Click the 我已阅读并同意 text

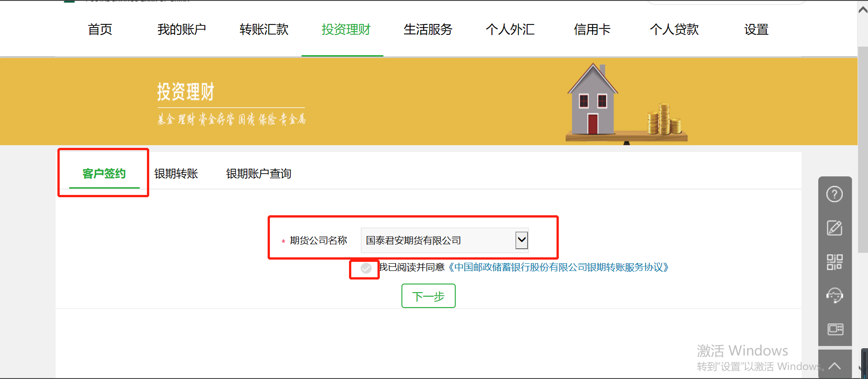tap(412, 267)
